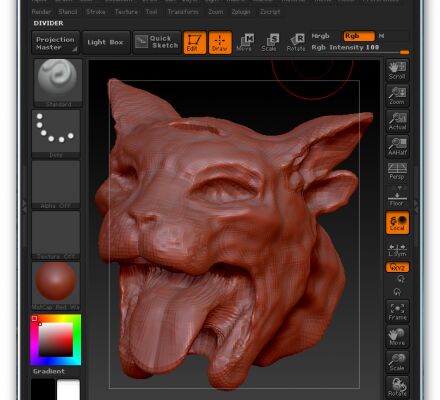Open the Dots stroke type picker

point(56,134)
